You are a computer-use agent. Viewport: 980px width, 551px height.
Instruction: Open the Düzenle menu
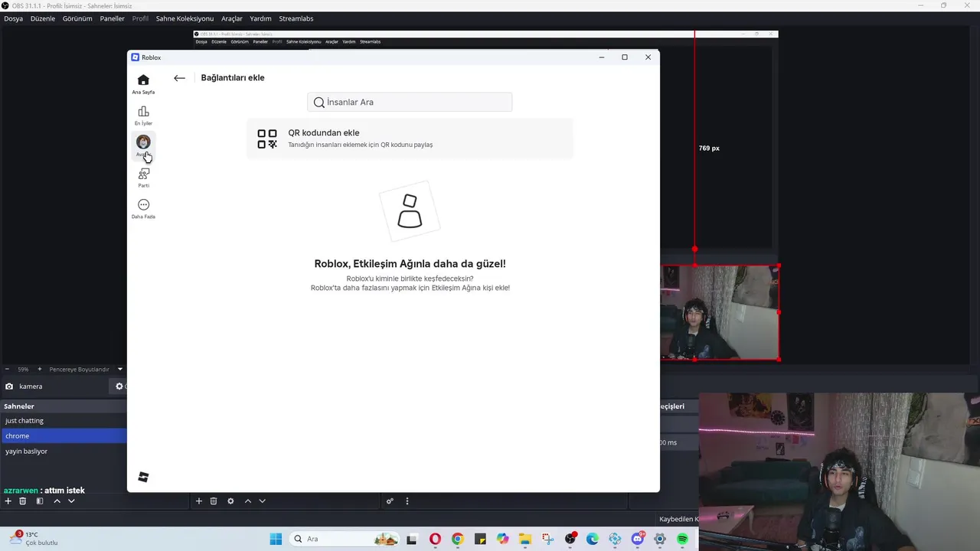pyautogui.click(x=43, y=18)
